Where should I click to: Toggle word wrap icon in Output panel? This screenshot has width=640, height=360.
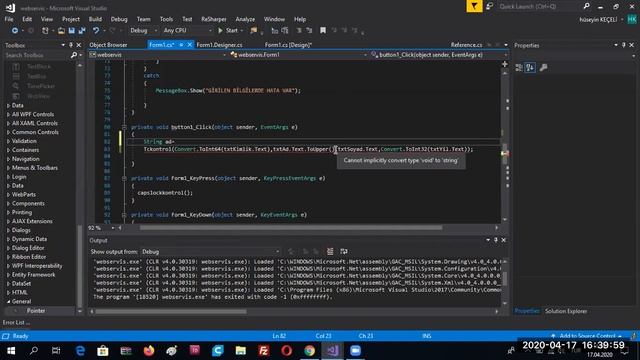344,251
